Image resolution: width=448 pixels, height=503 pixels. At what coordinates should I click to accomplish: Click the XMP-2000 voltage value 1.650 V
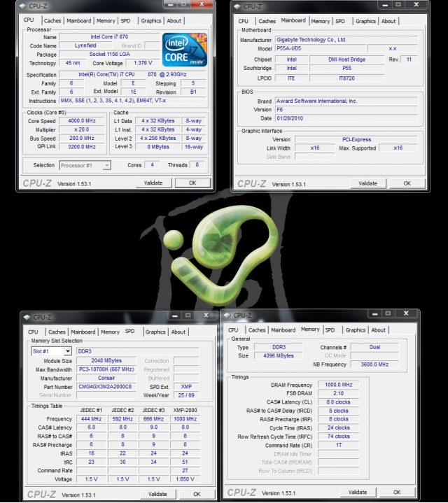click(185, 479)
